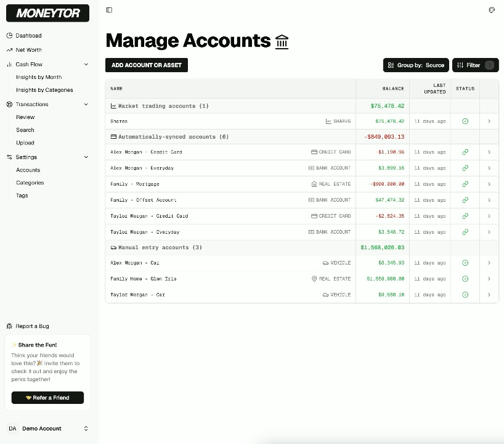Switch to Insights by Categories

pyautogui.click(x=45, y=90)
